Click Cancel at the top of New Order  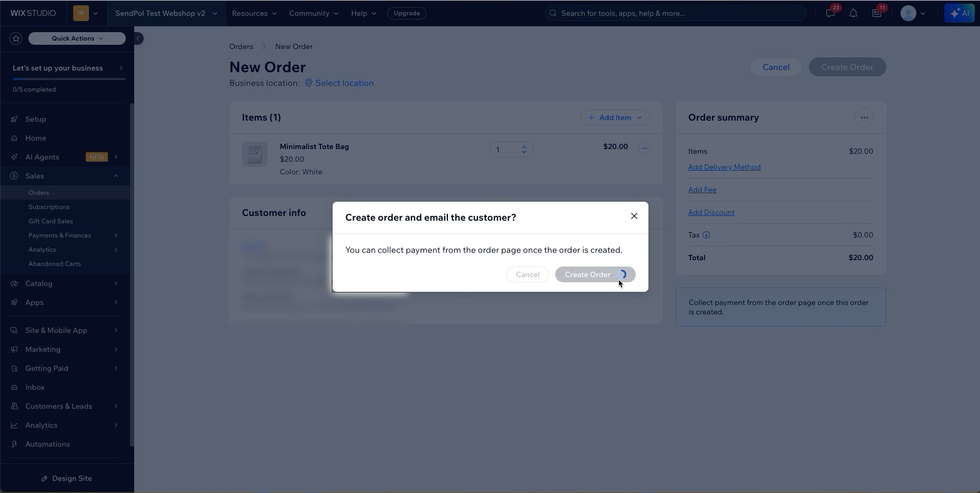point(776,67)
